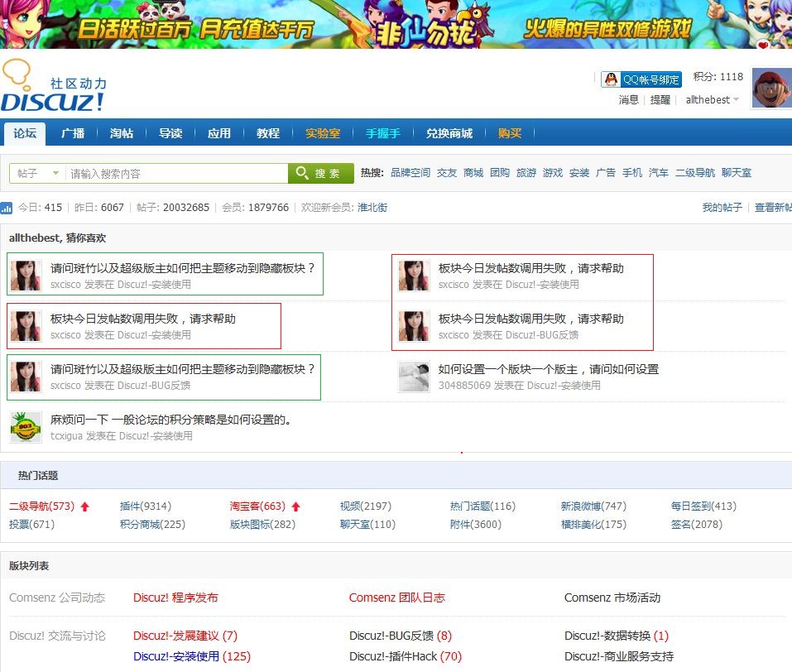Open the Discuz! 程序发布 board
The width and height of the screenshot is (792, 672).
click(x=175, y=598)
